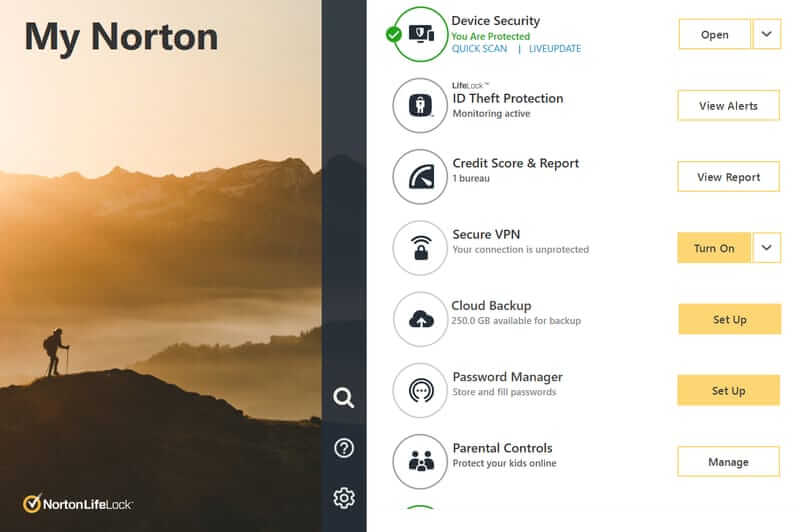Screen dimensions: 800x532
Task: Click Manage for Parental Controls
Action: pos(729,462)
